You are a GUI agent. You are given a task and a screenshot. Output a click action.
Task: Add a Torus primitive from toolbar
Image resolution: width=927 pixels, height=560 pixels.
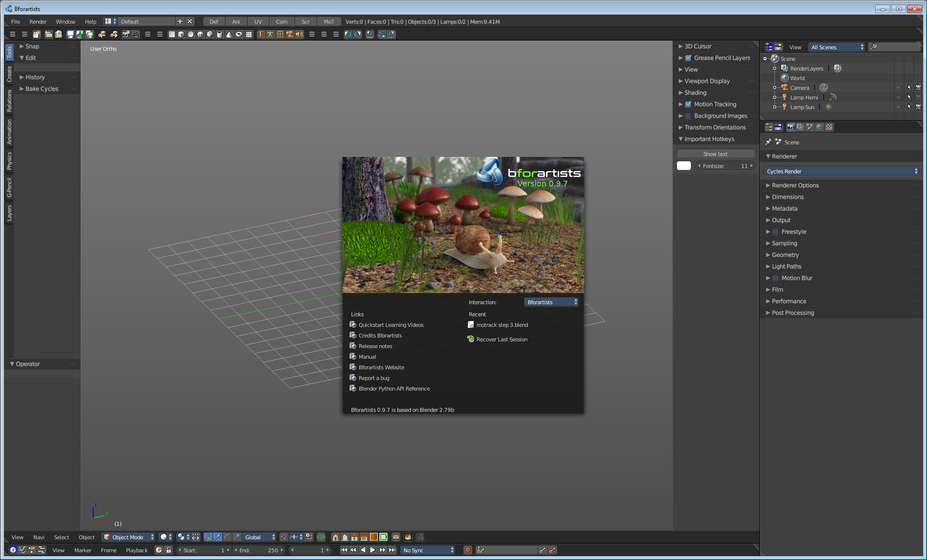tap(239, 34)
